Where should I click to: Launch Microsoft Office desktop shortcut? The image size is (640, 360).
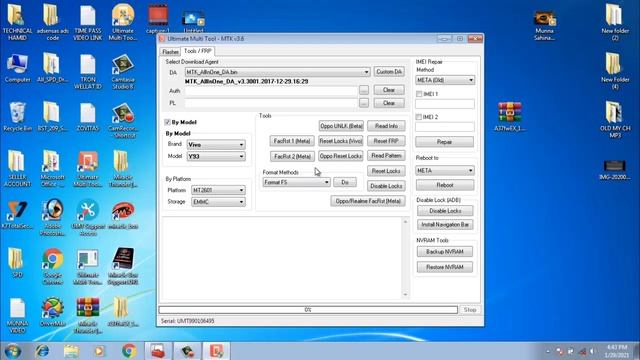click(52, 169)
